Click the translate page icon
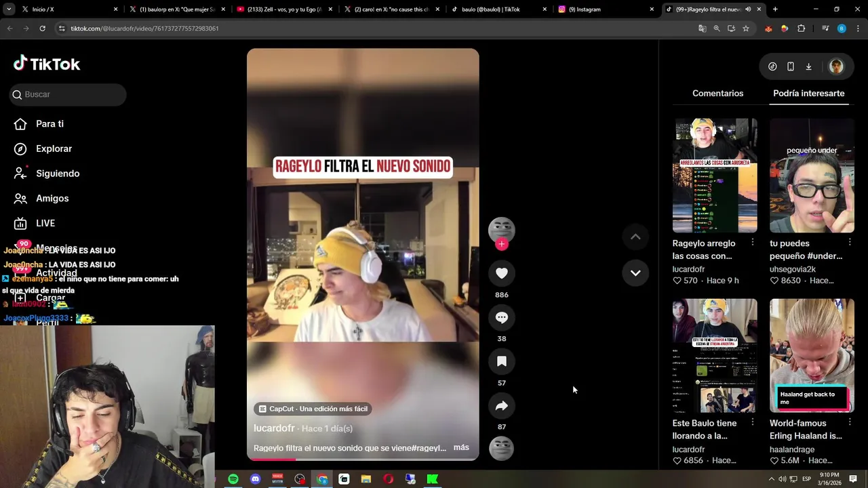 (703, 28)
